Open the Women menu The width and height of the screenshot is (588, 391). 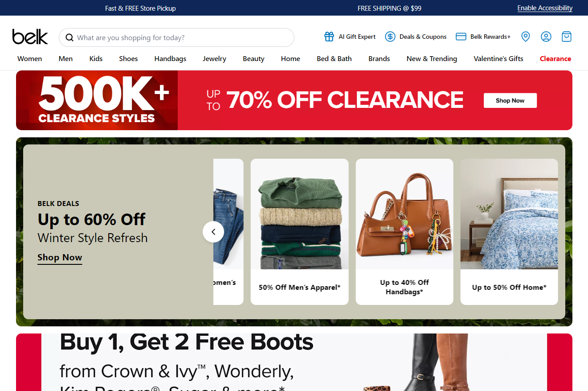tap(30, 59)
